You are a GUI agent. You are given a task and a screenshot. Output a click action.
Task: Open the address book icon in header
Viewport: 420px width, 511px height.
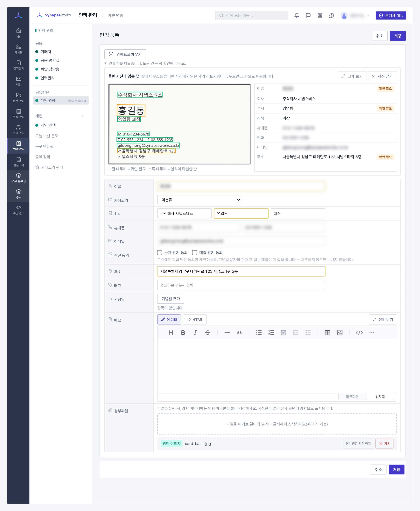pyautogui.click(x=320, y=16)
